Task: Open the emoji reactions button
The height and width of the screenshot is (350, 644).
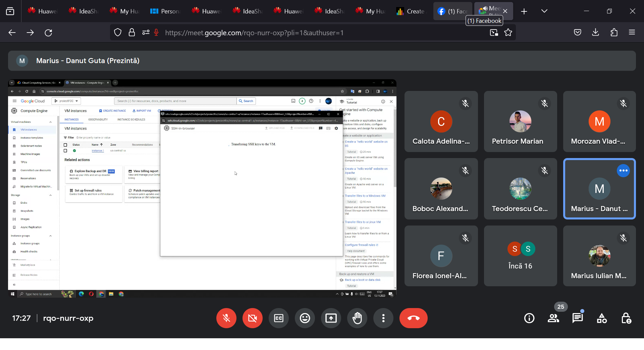Action: tap(305, 318)
